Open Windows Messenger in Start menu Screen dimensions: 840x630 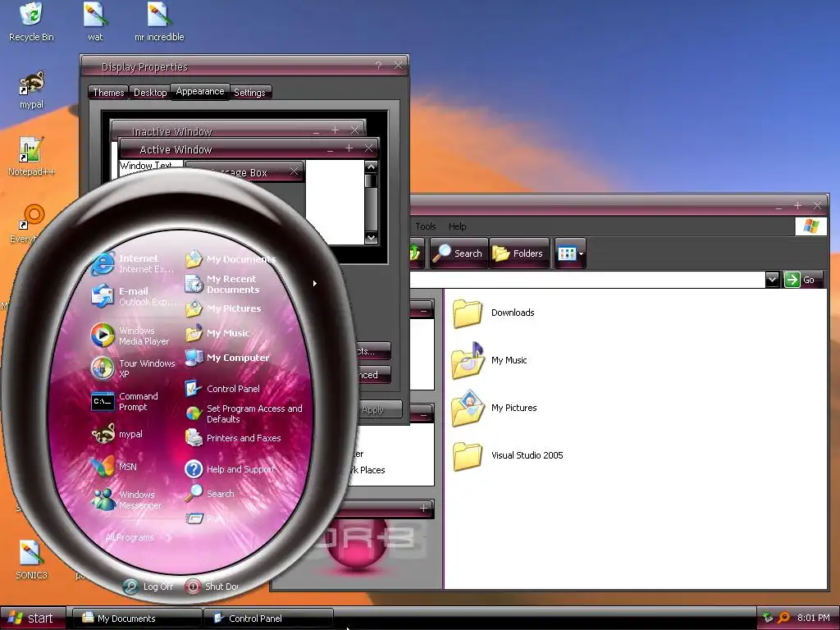click(126, 500)
